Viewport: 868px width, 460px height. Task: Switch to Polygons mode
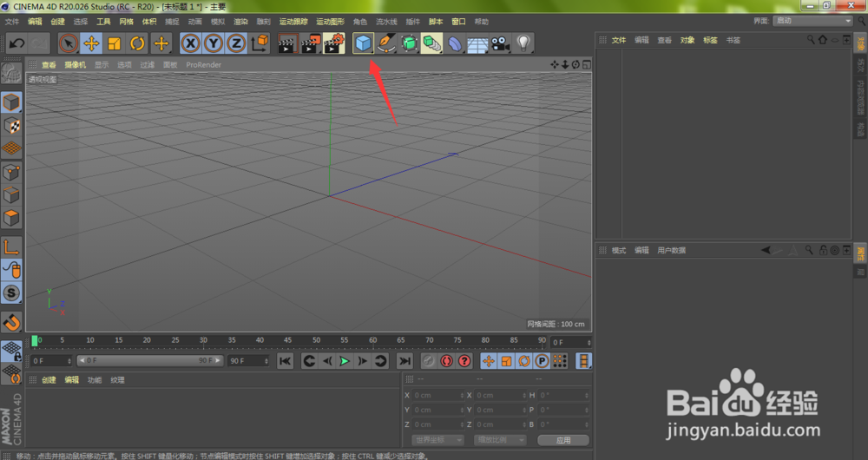pos(11,218)
